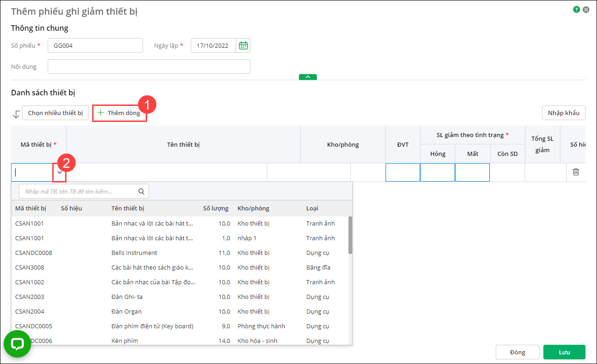Click the Băng đĩa type cell
The width and height of the screenshot is (597, 364).
click(x=318, y=268)
